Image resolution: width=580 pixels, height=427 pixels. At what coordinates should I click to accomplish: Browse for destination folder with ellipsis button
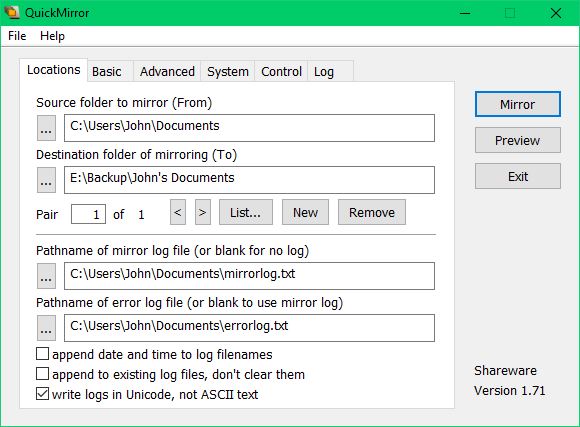(x=46, y=180)
